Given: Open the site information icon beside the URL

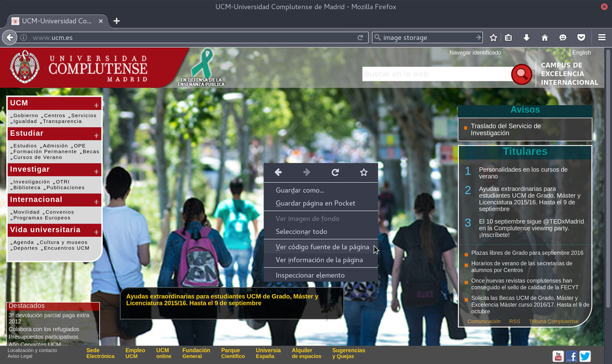Looking at the screenshot, I should point(23,38).
